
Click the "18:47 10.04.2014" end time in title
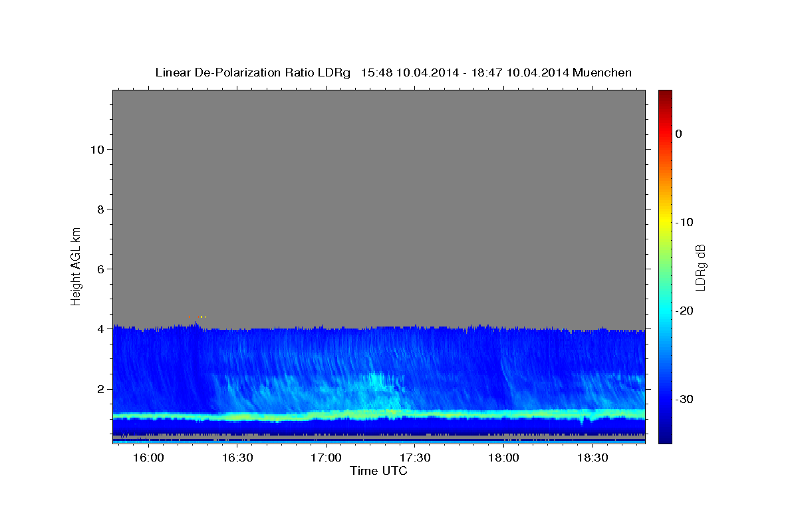pos(520,72)
